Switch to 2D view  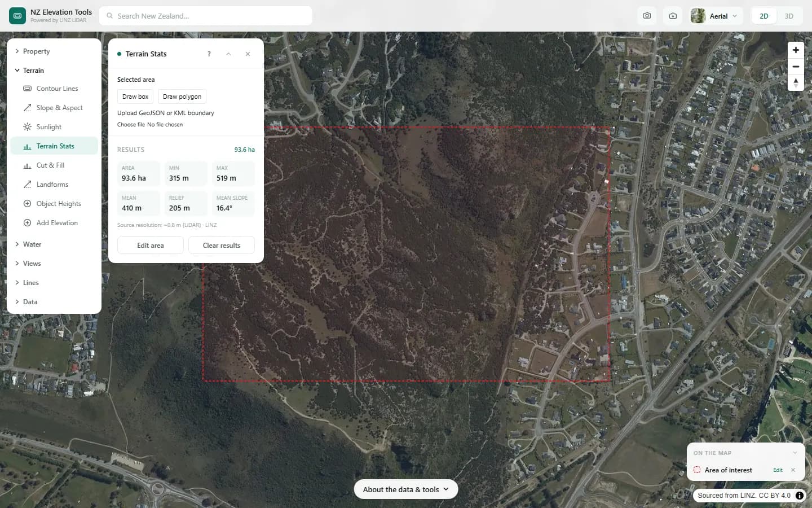[x=764, y=16]
